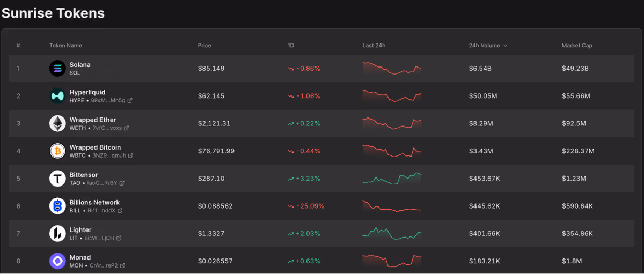The width and height of the screenshot is (644, 274).
Task: Click the Sunrise Tokens heading
Action: [x=53, y=13]
